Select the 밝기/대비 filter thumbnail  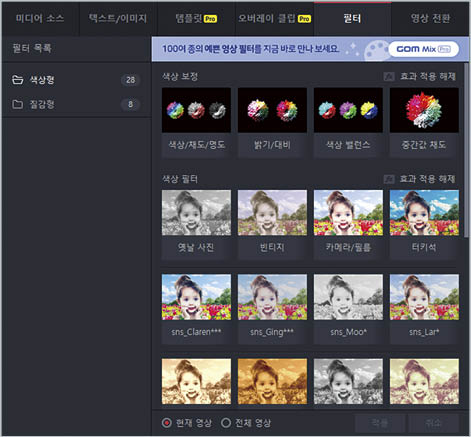coord(272,110)
